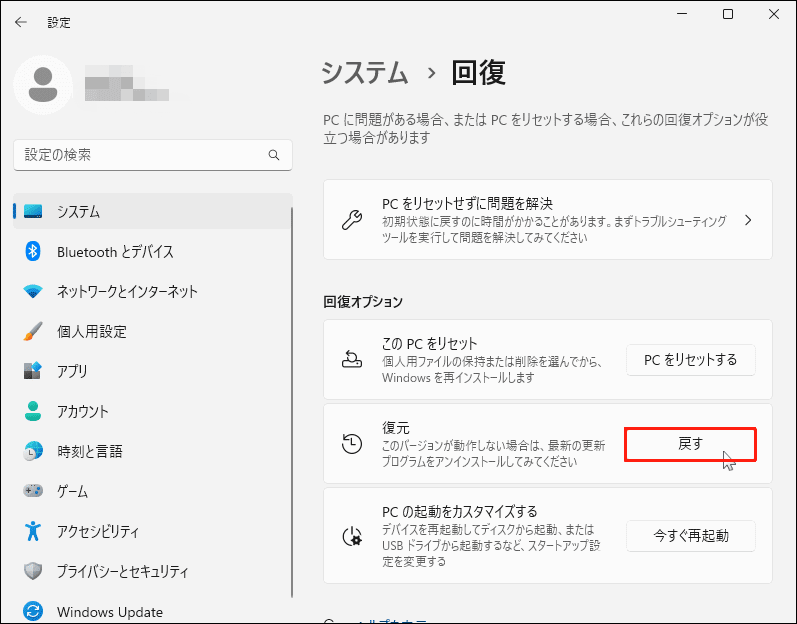Expand PC をリセットせずに問題を解決 chevron

(748, 220)
